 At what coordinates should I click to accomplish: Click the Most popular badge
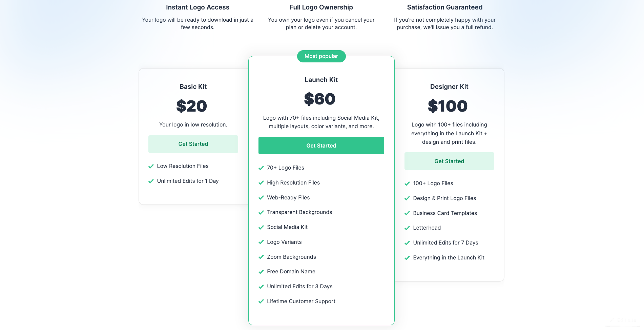tap(321, 56)
